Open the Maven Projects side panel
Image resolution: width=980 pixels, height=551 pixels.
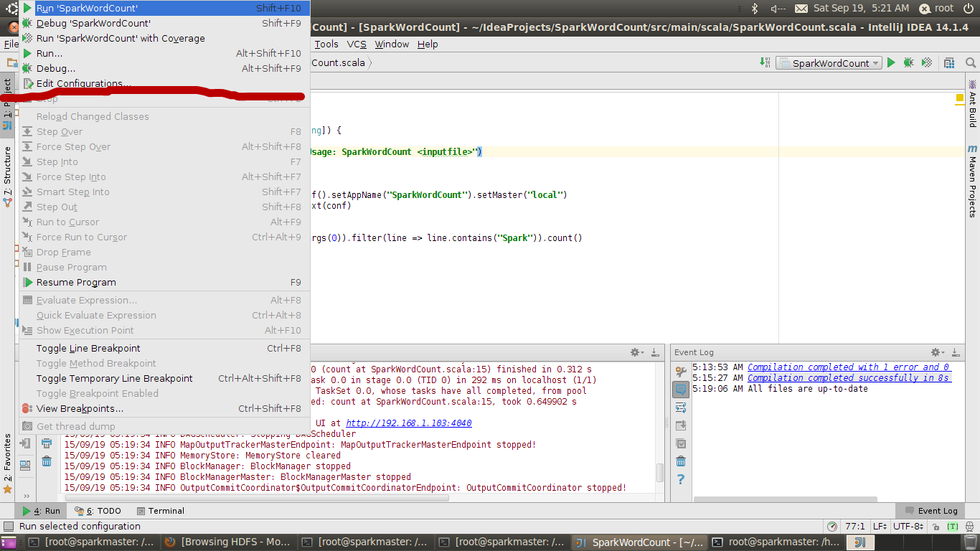click(973, 180)
